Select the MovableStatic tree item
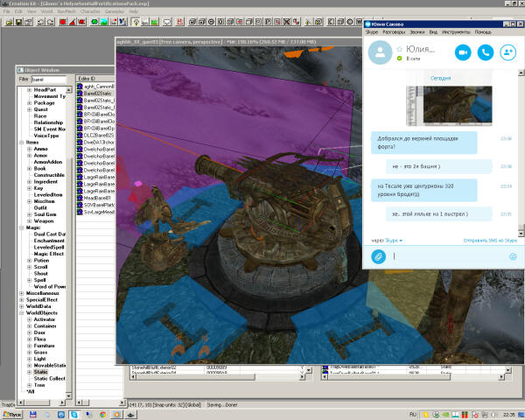 [50, 366]
